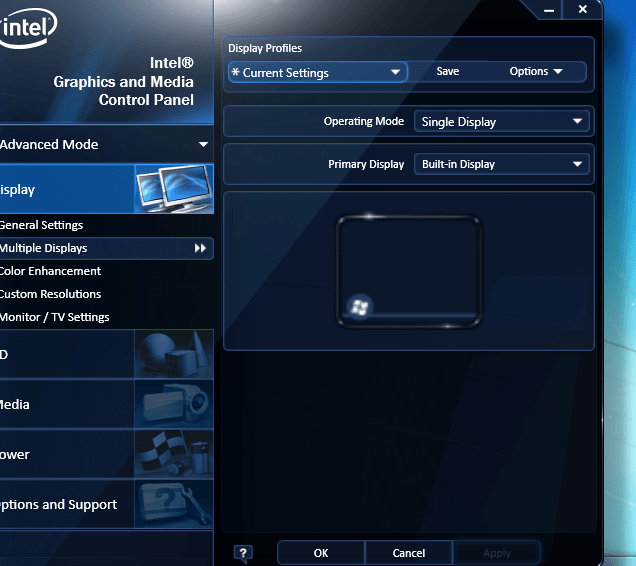Open the Primary Display Built-in Display dropdown
Viewport: 636px width, 566px height.
click(x=502, y=164)
